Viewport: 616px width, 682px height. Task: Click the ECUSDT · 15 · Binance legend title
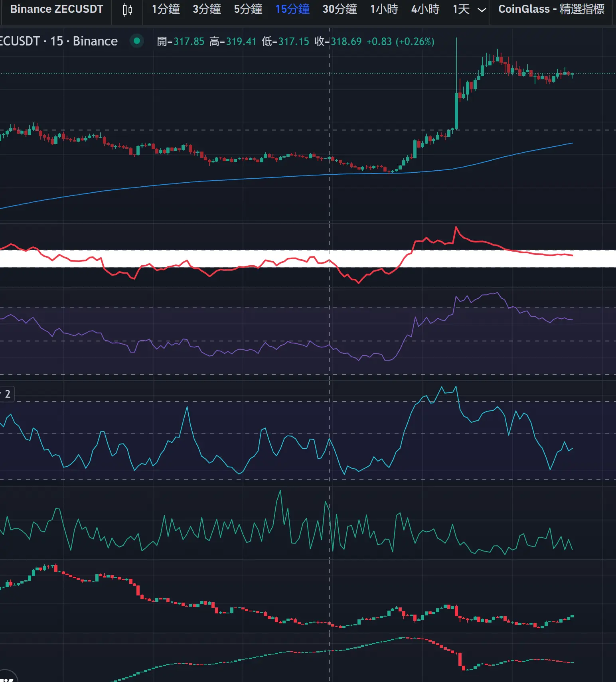point(59,41)
